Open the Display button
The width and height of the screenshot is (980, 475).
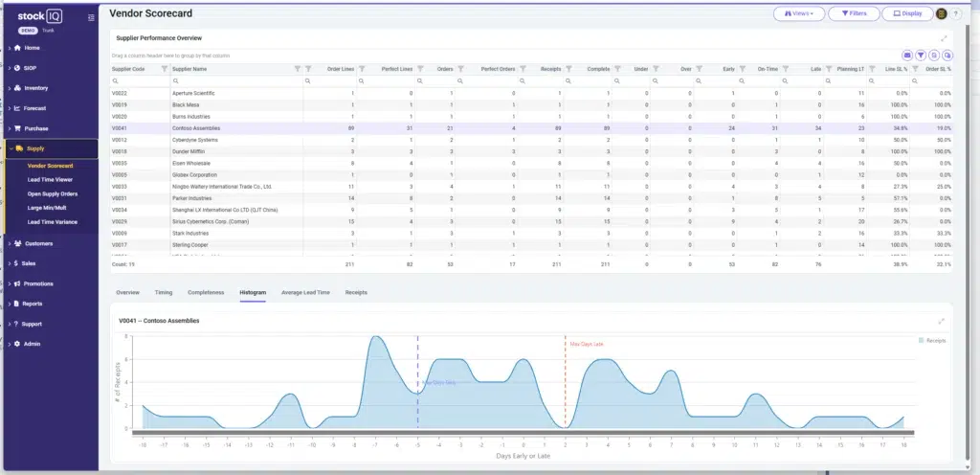click(907, 13)
